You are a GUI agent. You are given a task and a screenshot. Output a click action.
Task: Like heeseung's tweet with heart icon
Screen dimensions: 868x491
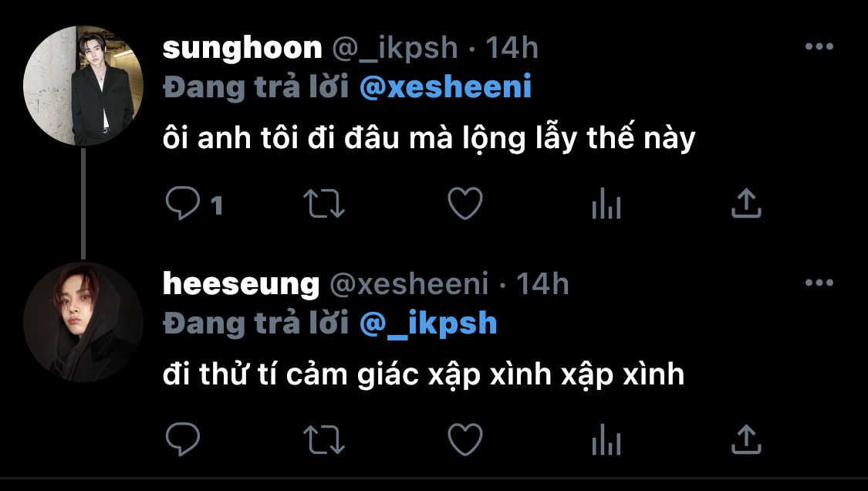tap(465, 439)
